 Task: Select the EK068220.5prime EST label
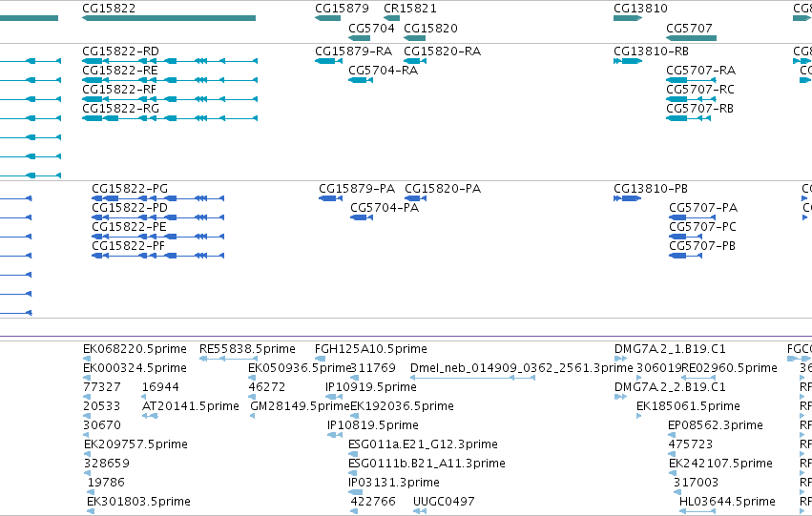coord(135,349)
